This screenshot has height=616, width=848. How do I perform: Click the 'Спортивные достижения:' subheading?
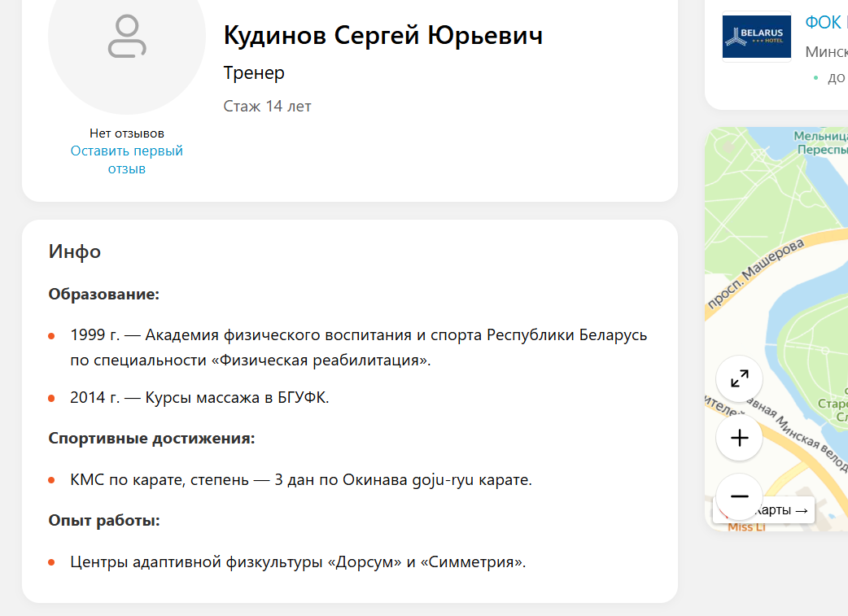151,438
